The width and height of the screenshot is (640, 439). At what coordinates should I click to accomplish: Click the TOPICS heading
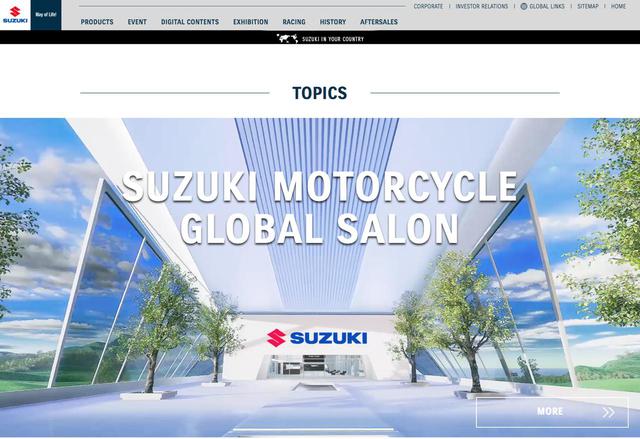pyautogui.click(x=320, y=93)
